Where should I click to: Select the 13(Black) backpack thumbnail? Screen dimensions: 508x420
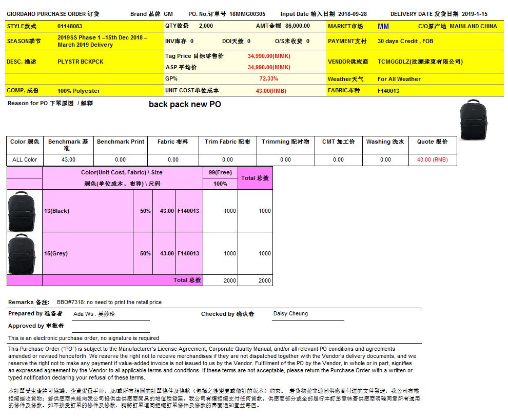click(x=22, y=211)
